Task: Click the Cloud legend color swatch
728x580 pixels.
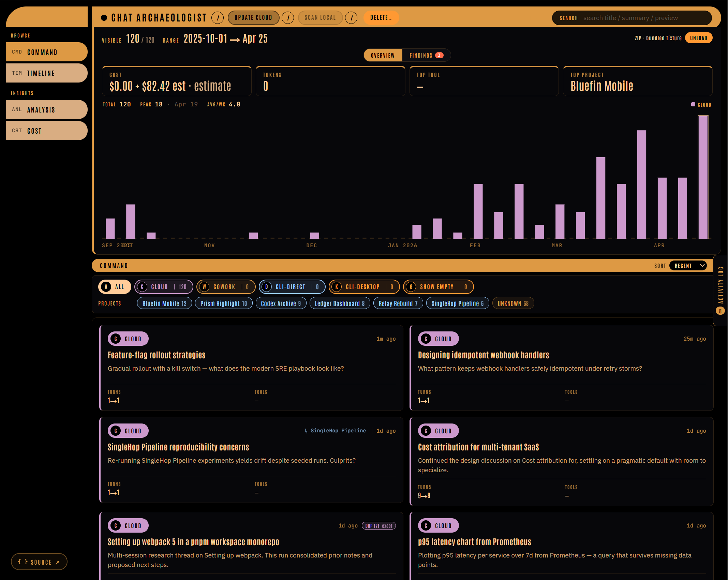Action: [693, 104]
